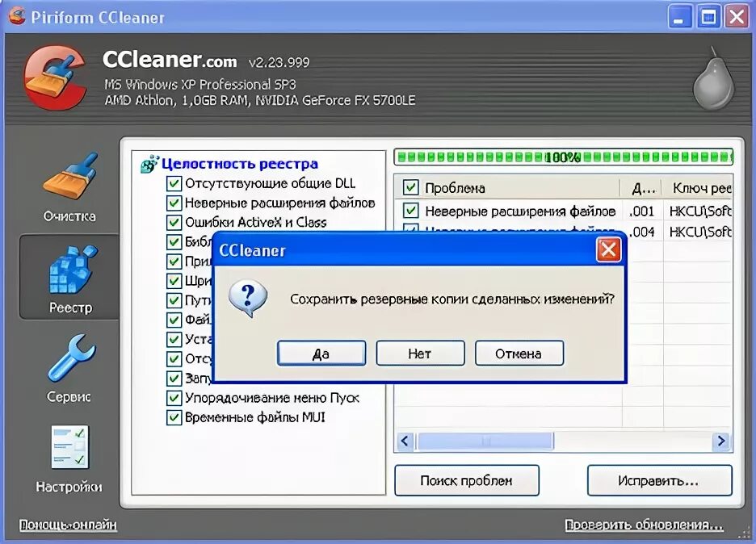Toggle Неверные расширения файлов option in the left list
The height and width of the screenshot is (544, 756).
pos(174,203)
